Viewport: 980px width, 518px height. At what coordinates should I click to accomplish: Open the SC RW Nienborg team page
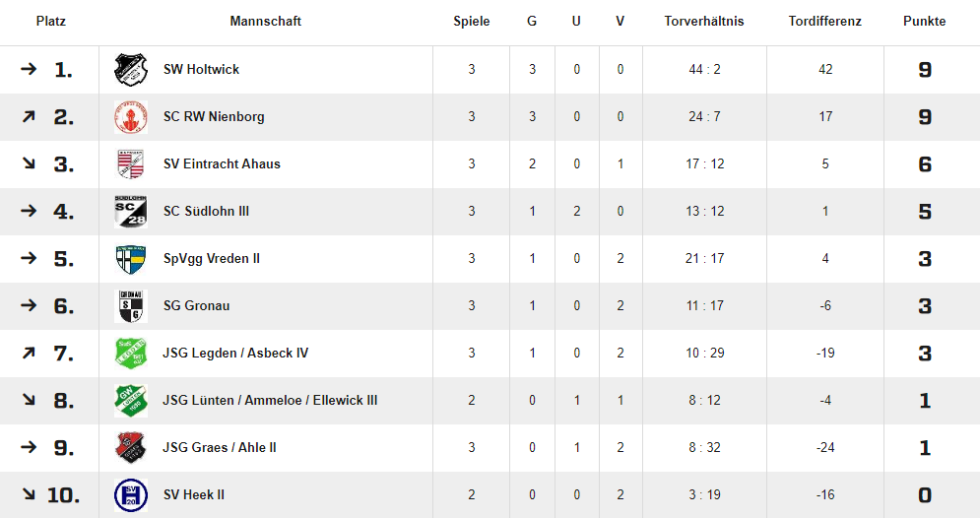[x=214, y=117]
